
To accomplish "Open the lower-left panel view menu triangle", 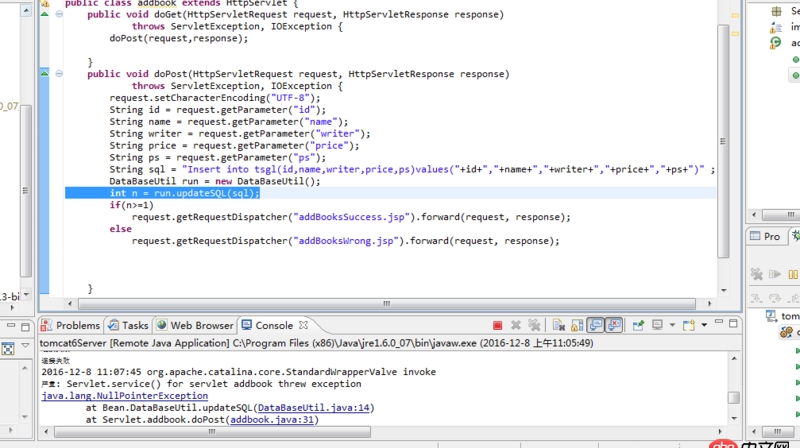I will pos(25,345).
